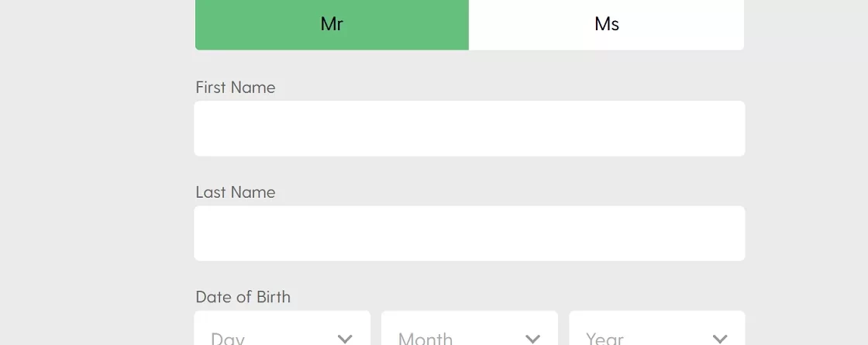Screen dimensions: 868x345
Task: Click the 'Ms' text on the white button
Action: 607,24
